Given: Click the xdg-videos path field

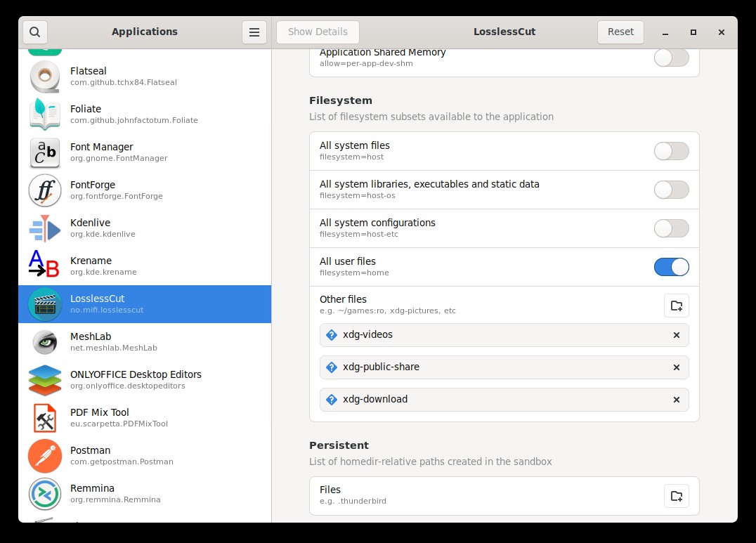Looking at the screenshot, I should 504,335.
